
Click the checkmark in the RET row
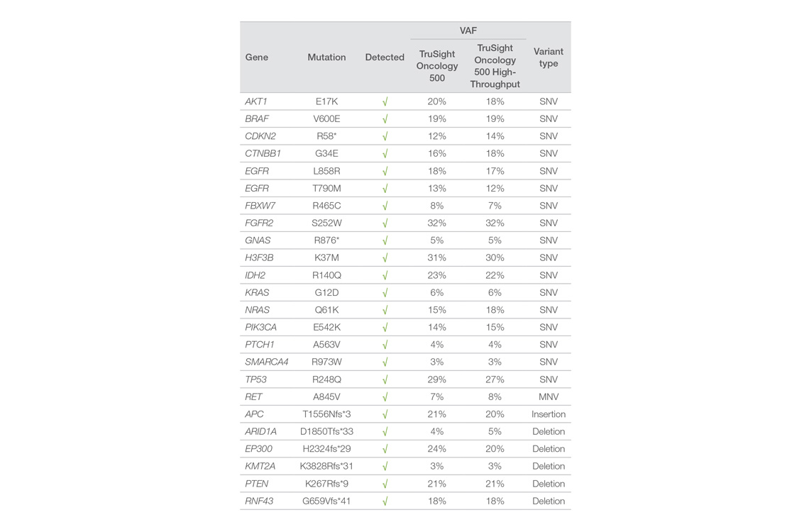(385, 397)
